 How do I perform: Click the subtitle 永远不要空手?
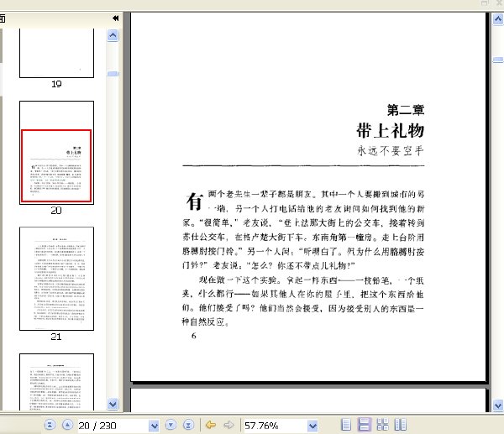[x=391, y=150]
